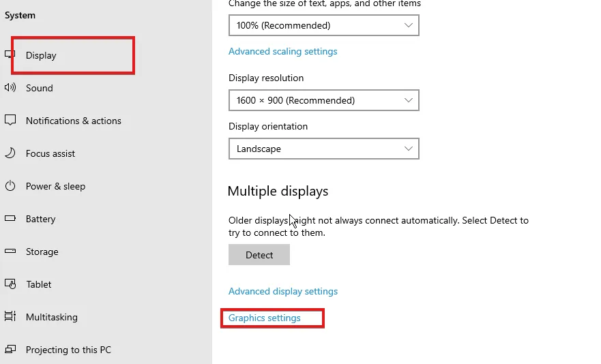The height and width of the screenshot is (364, 601).
Task: Click the Multitasking icon
Action: (x=10, y=317)
